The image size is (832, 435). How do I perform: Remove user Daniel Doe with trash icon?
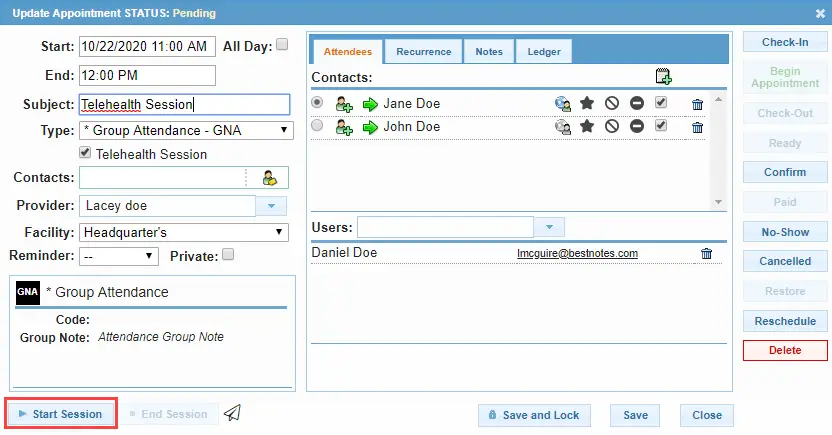pos(706,254)
